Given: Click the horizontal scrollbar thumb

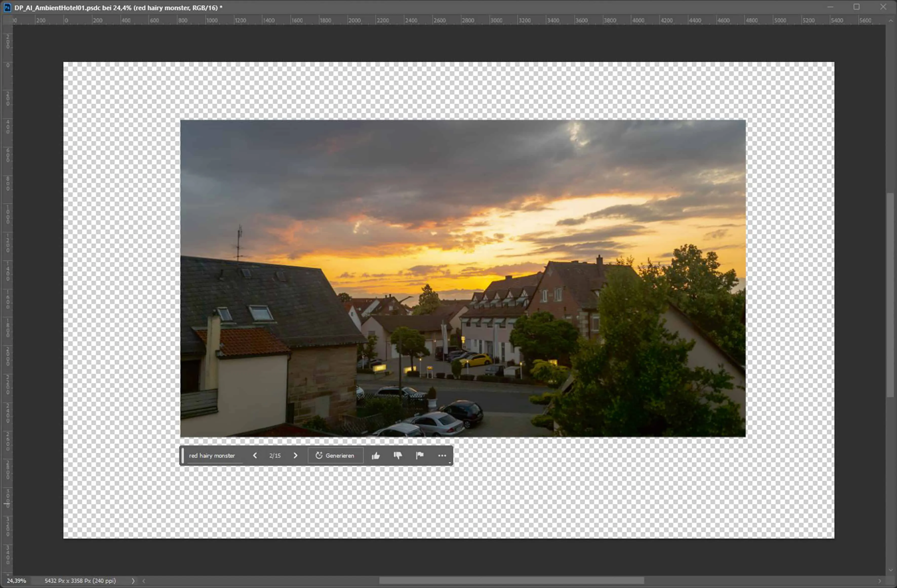Looking at the screenshot, I should coord(511,581).
